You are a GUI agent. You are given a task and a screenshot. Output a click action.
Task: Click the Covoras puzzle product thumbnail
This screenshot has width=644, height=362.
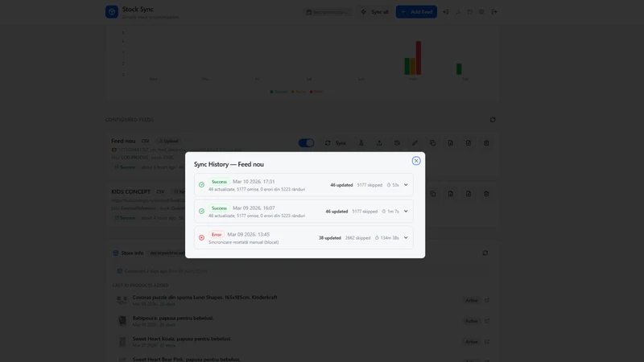(122, 300)
